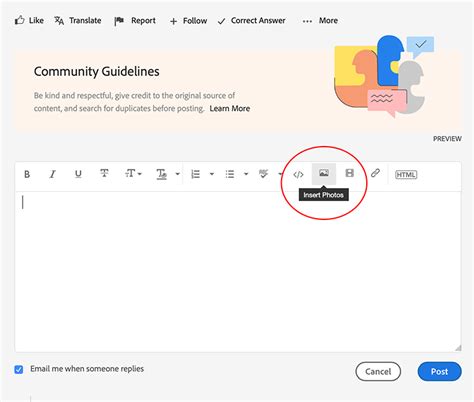Expand the numbered list dropdown arrow
This screenshot has width=474, height=402.
[212, 174]
